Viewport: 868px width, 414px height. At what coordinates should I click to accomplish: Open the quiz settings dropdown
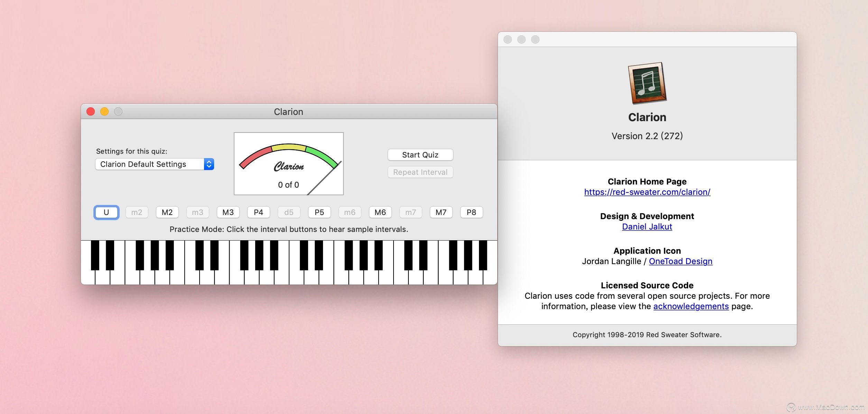click(x=155, y=164)
